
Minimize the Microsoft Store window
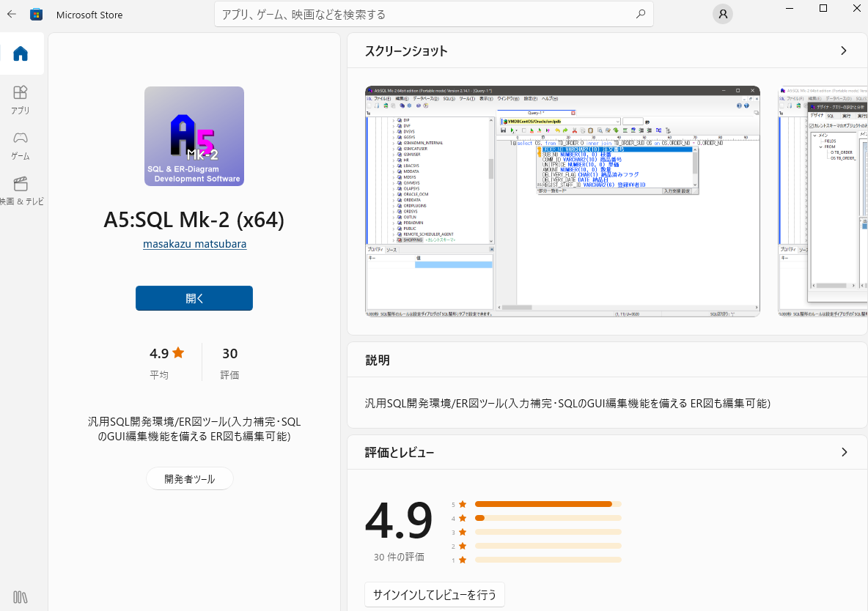(x=790, y=8)
